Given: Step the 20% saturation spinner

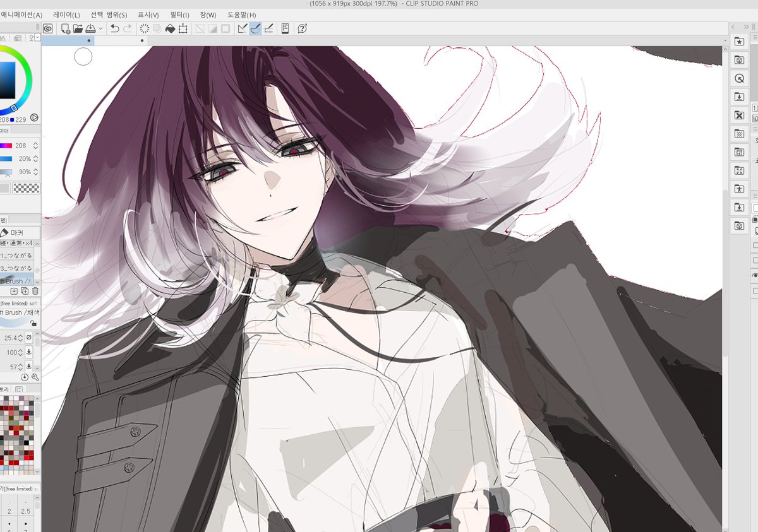Looking at the screenshot, I should point(35,158).
